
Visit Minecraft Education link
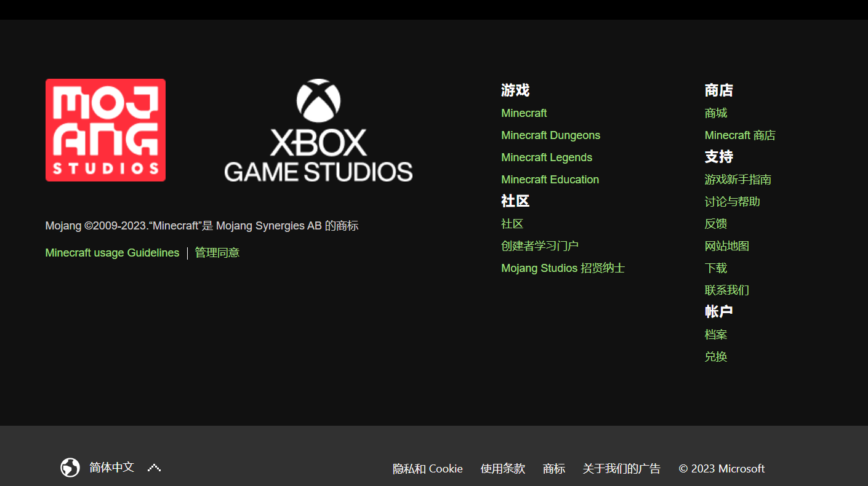click(550, 180)
